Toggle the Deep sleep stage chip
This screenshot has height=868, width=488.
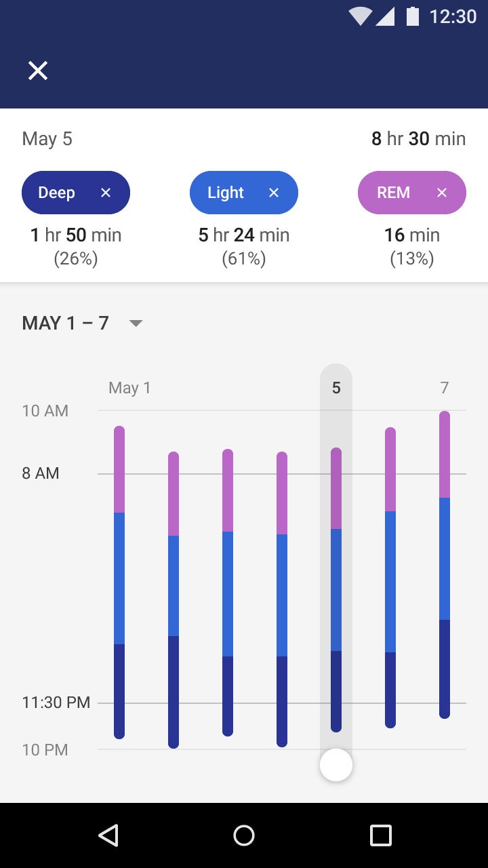(57, 193)
